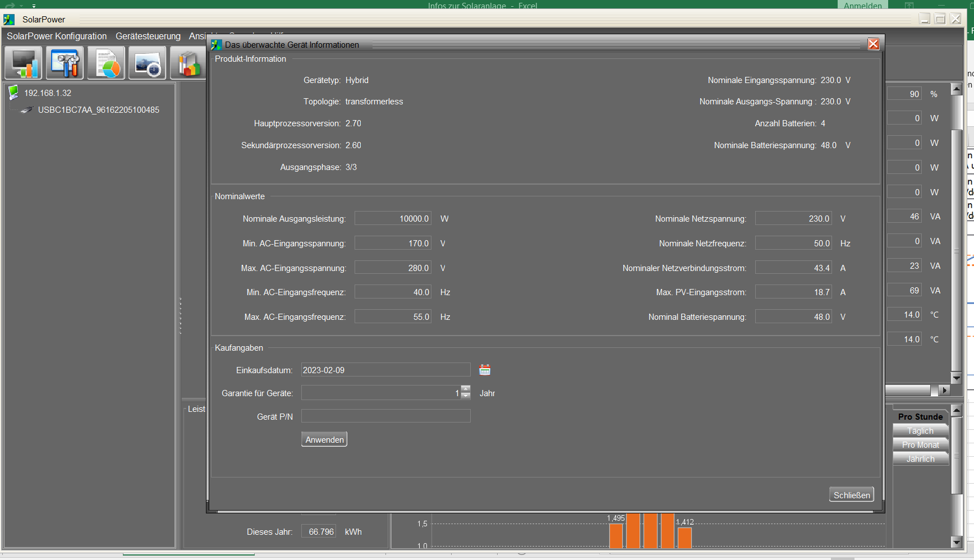Open the calendar picker beside Einkaufsdatum
Viewport: 974px width, 560px height.
(485, 370)
